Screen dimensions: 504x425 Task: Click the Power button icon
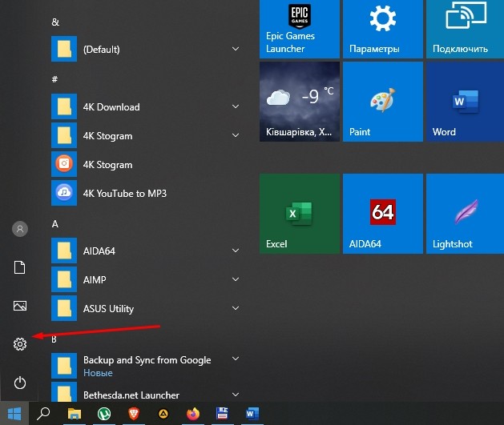pos(20,383)
